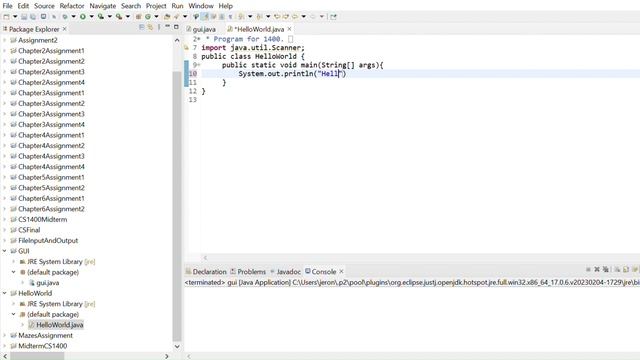Switch to the Problems tab
640x360 pixels.
248,271
